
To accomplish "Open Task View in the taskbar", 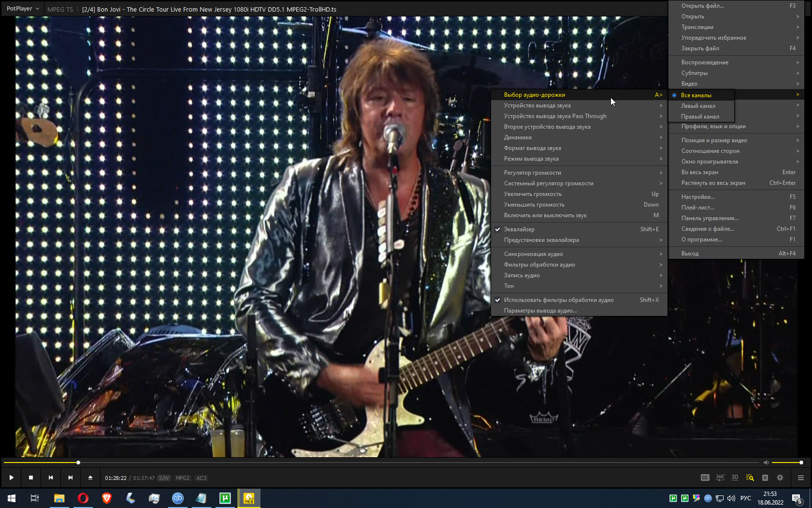I will (x=35, y=498).
